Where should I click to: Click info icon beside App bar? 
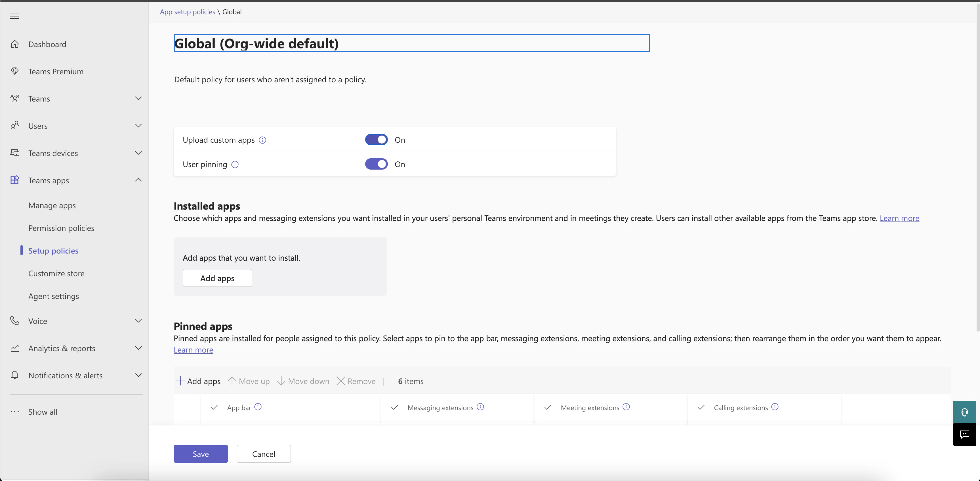click(258, 407)
